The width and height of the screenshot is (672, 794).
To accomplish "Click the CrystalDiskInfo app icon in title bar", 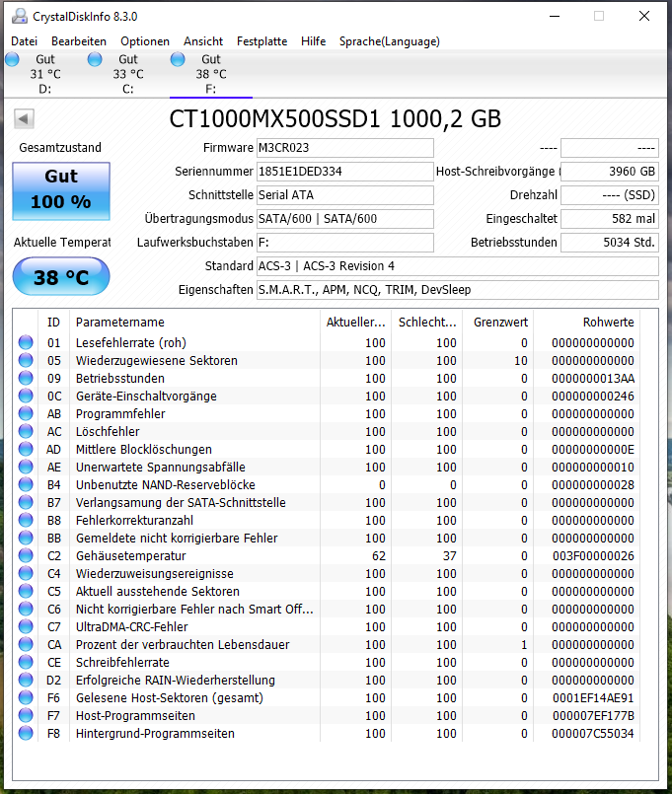I will click(20, 16).
